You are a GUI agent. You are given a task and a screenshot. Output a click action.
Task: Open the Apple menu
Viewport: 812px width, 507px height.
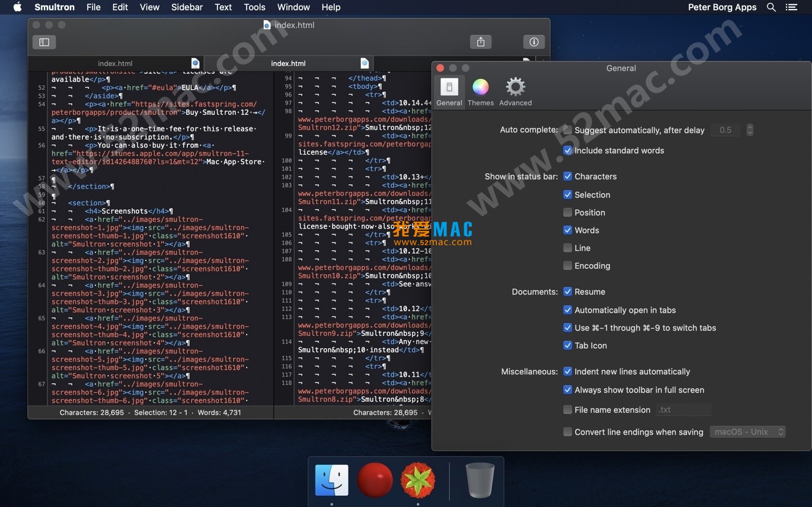17,7
